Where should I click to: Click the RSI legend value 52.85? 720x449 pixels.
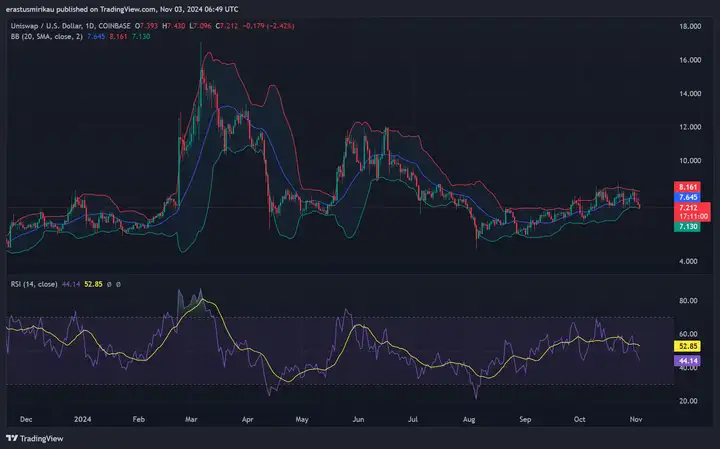point(93,284)
